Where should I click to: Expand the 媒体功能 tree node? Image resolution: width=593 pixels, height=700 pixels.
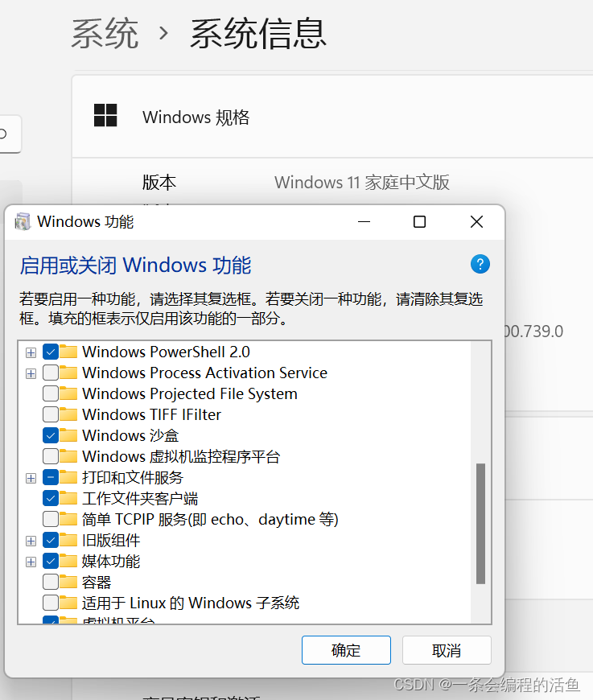tap(31, 562)
